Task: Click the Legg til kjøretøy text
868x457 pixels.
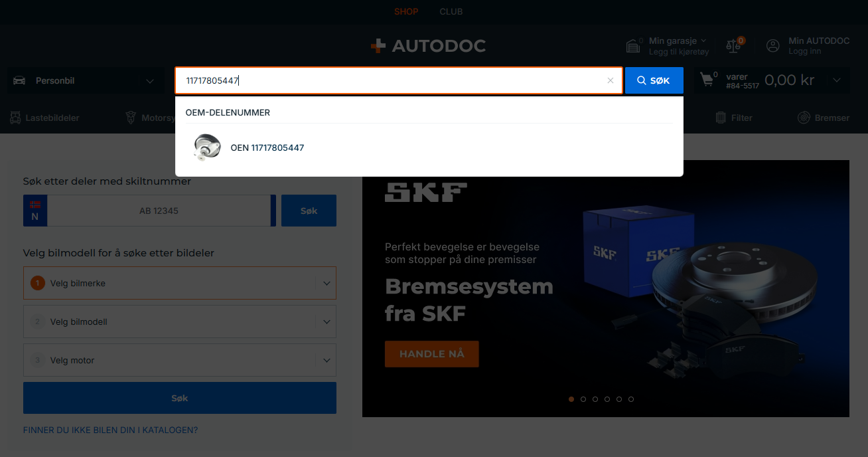Action: click(679, 51)
